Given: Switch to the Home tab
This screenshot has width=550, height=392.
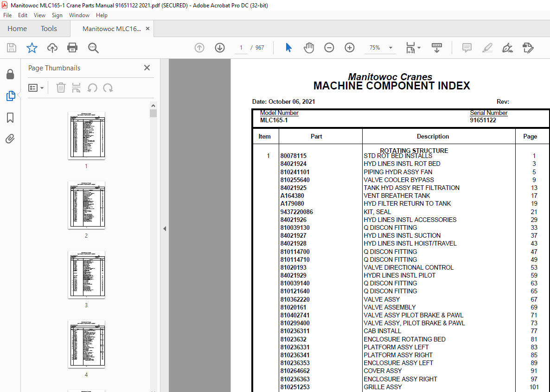Looking at the screenshot, I should [17, 29].
